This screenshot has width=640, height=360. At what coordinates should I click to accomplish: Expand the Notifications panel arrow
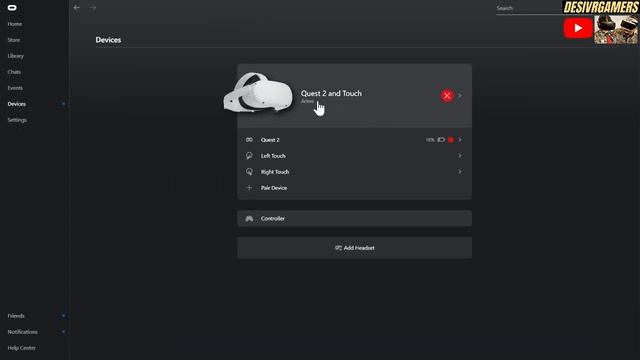[x=63, y=332]
